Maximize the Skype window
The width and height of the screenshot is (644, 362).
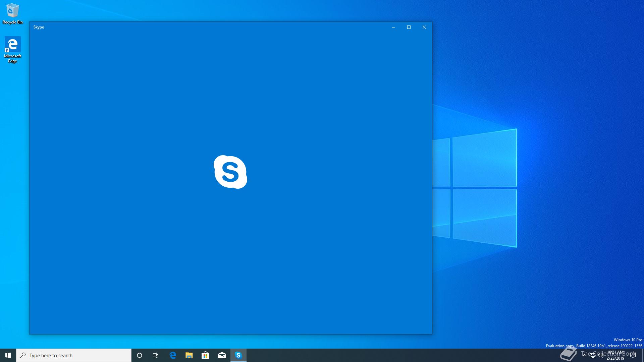point(409,27)
